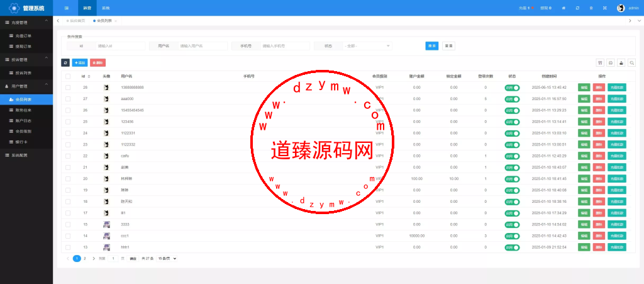
Task: Toggle status switch for user 13888888888
Action: [512, 88]
